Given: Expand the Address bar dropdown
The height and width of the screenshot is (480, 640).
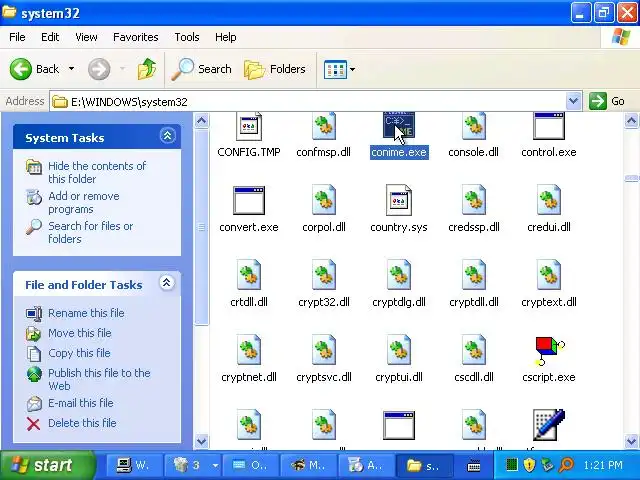Looking at the screenshot, I should (x=573, y=101).
